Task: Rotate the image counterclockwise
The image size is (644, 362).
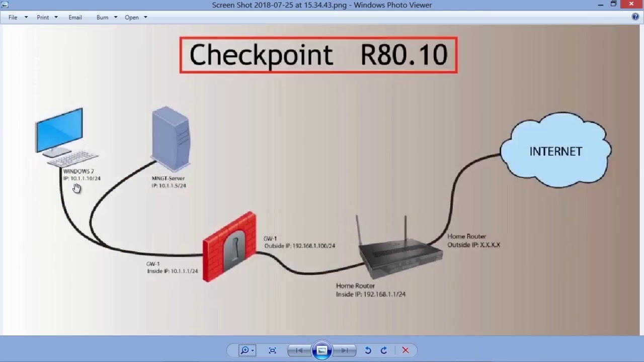Action: 368,350
